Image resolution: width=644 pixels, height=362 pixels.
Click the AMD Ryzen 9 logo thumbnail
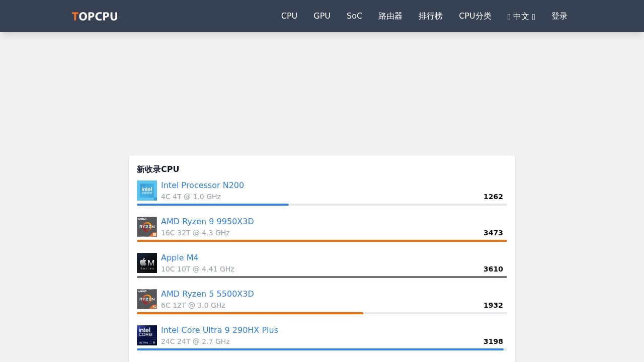[147, 227]
